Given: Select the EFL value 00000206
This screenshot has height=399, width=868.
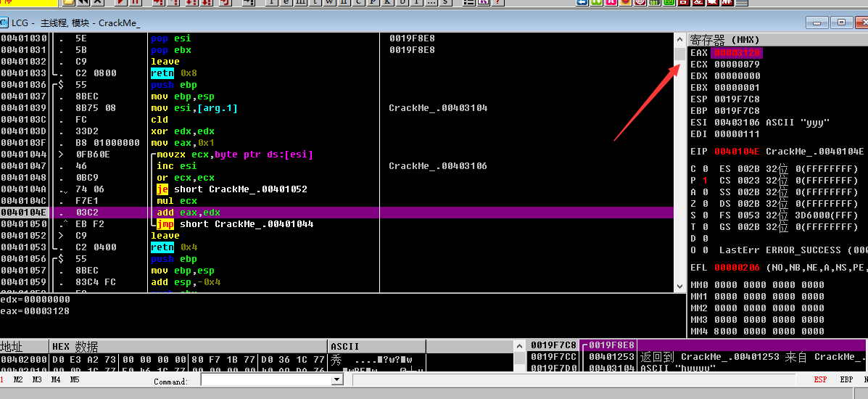Looking at the screenshot, I should 737,268.
